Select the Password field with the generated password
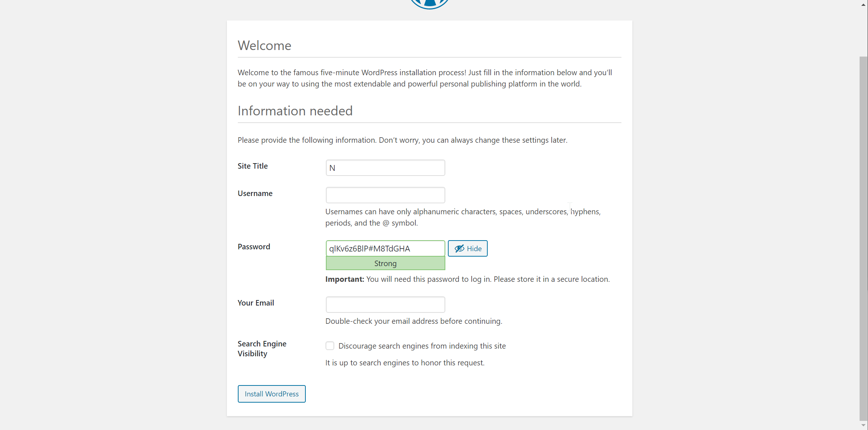The width and height of the screenshot is (868, 430). tap(385, 249)
